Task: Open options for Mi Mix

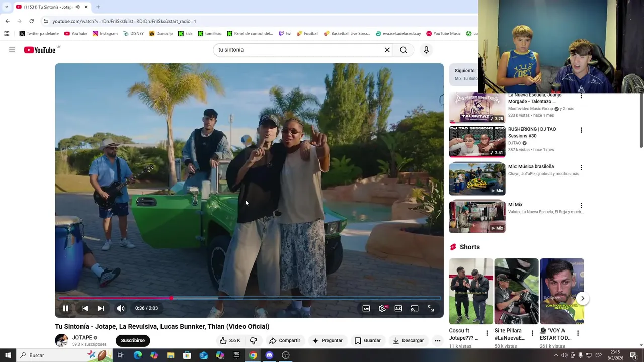Action: 581,205
